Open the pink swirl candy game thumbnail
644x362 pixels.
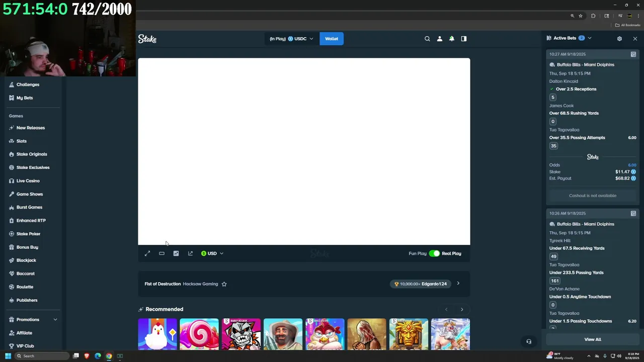pos(199,334)
